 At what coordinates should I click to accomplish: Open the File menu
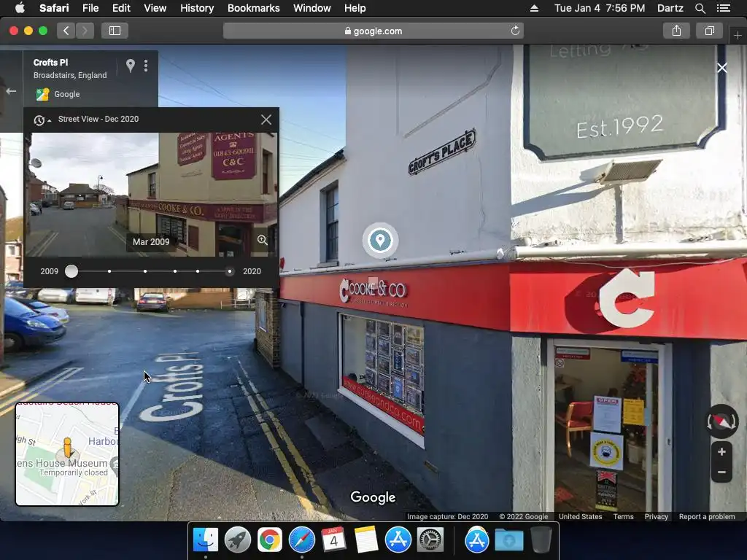click(x=90, y=8)
